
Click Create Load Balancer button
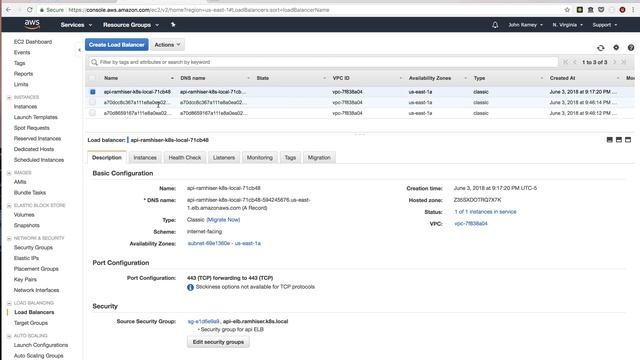point(117,44)
